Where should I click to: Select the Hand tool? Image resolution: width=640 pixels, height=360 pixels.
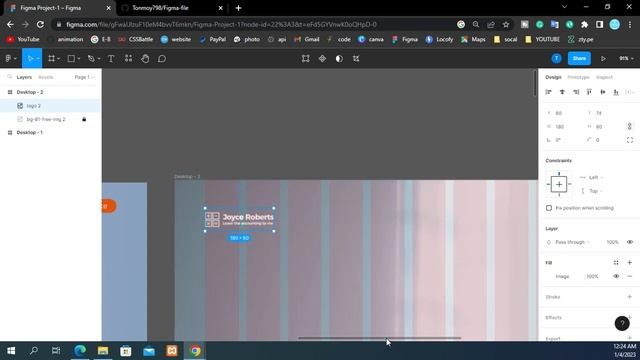[145, 59]
